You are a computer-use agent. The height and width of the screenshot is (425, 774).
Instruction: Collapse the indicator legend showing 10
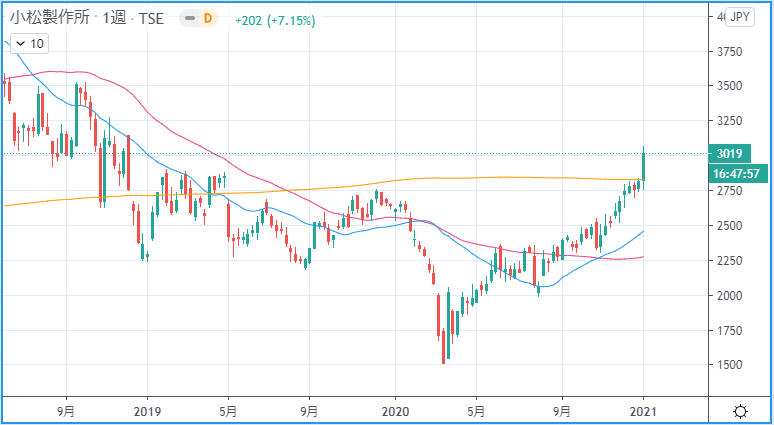coord(18,43)
